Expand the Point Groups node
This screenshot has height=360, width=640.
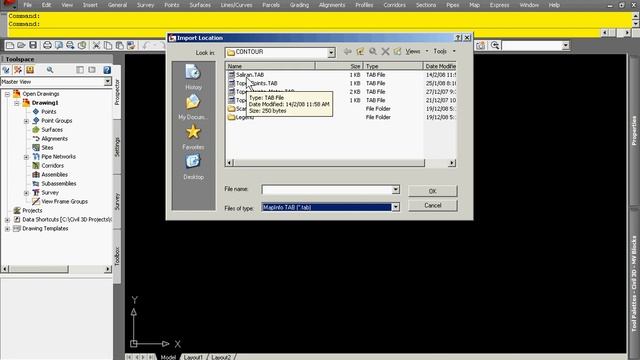pyautogui.click(x=26, y=121)
